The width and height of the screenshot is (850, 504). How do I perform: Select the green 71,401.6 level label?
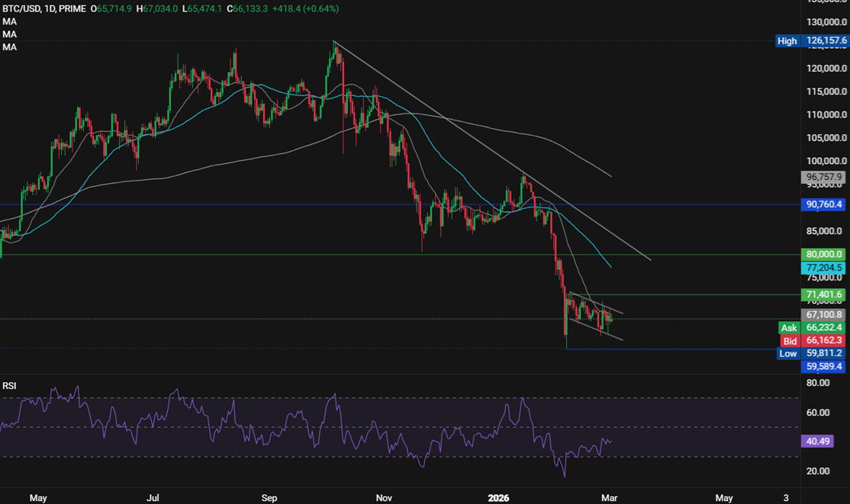pyautogui.click(x=826, y=294)
